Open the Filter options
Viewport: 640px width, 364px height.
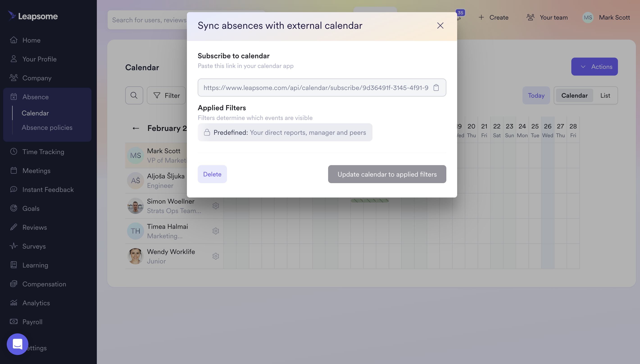click(x=166, y=95)
